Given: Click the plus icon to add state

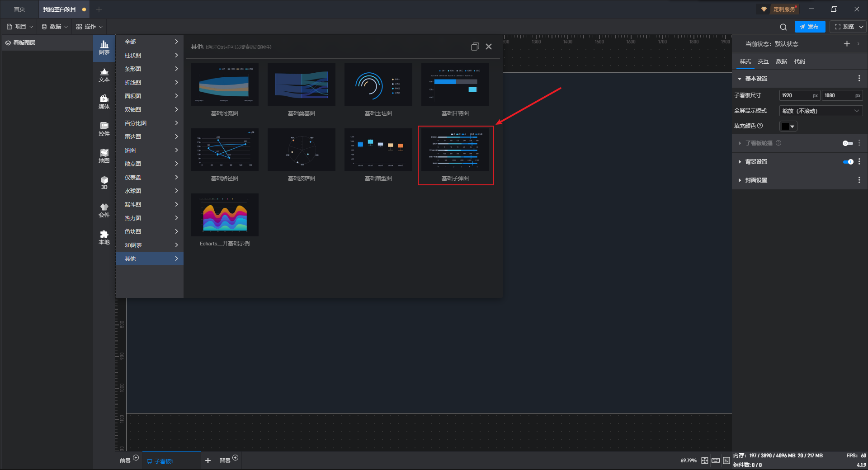Looking at the screenshot, I should pos(847,44).
